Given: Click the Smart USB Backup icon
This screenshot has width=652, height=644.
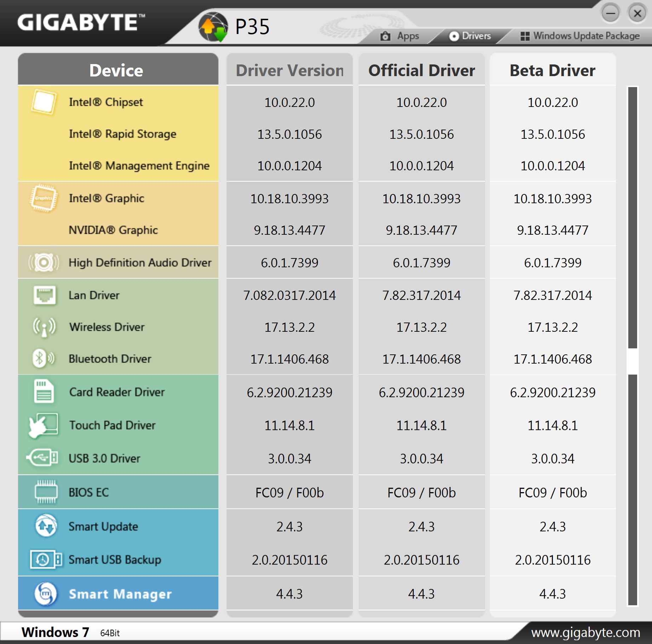Looking at the screenshot, I should [46, 559].
